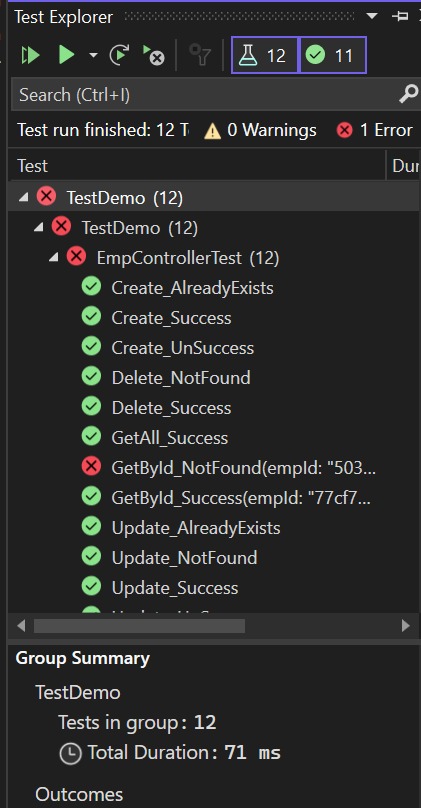Screen dimensions: 421x808
Task: Collapse the EmpControllerTest node
Action: coord(53,257)
